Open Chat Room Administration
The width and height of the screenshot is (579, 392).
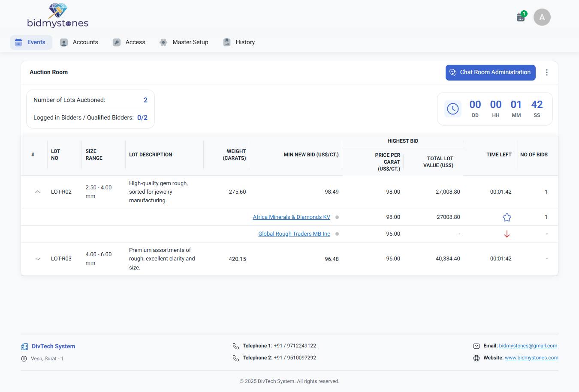click(490, 72)
